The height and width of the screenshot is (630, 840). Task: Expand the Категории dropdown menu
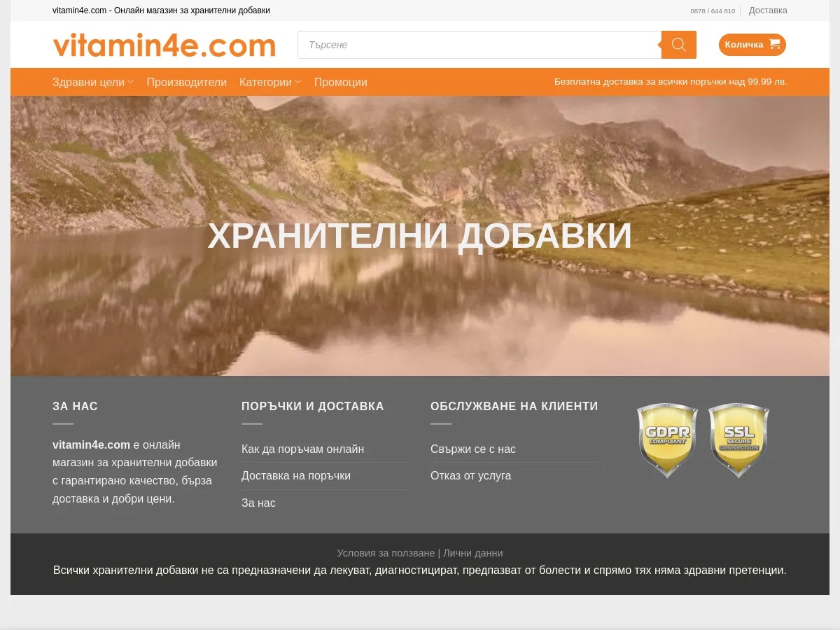pyautogui.click(x=270, y=82)
